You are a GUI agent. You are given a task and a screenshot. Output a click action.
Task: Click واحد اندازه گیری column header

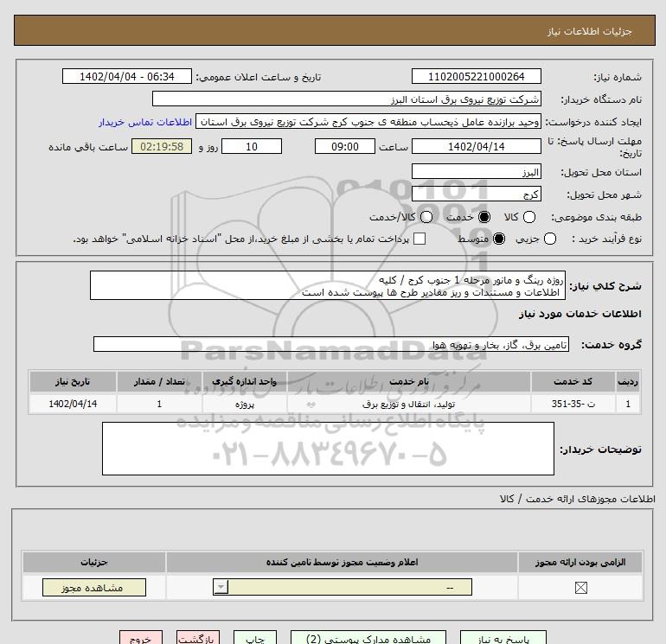(x=245, y=381)
